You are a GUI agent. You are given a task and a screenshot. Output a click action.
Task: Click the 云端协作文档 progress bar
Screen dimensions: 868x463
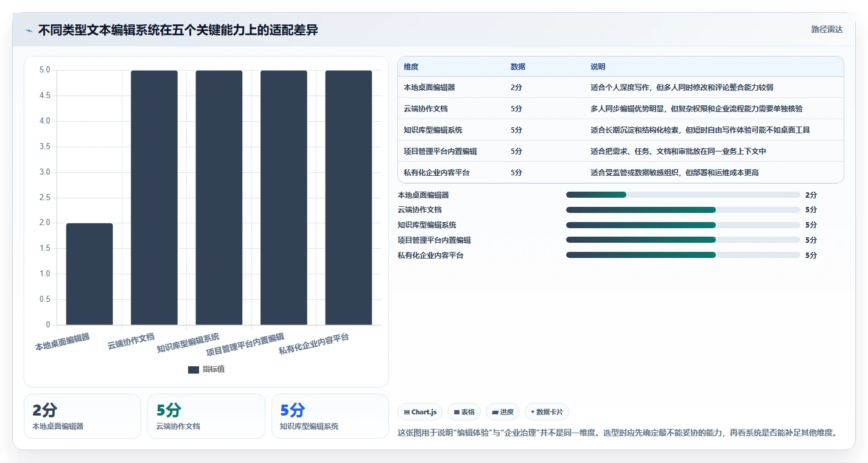coord(683,210)
